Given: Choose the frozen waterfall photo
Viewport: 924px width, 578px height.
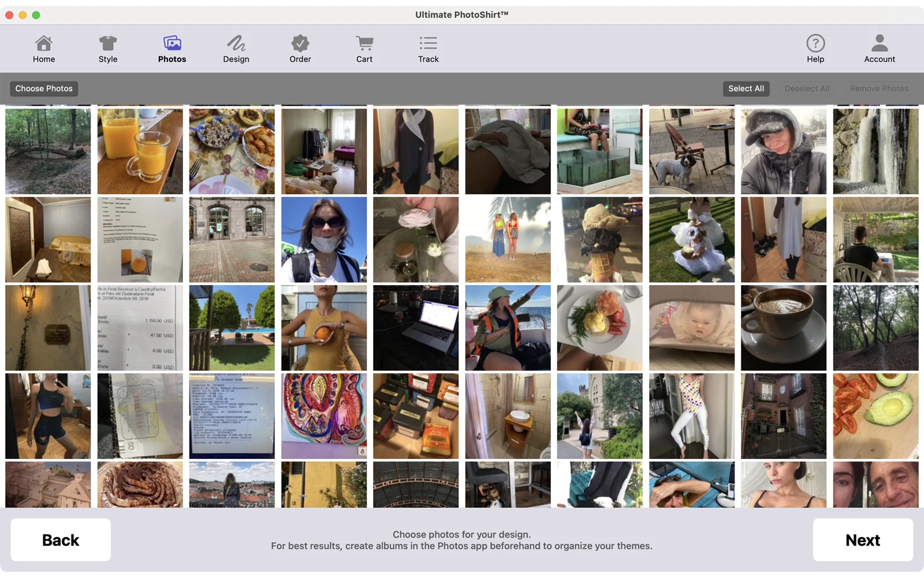Looking at the screenshot, I should (875, 151).
